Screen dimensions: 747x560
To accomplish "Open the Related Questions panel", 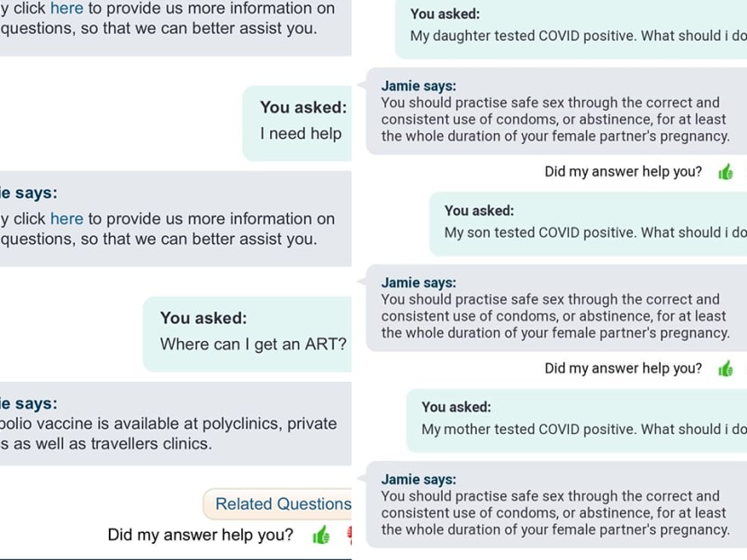I will (280, 503).
